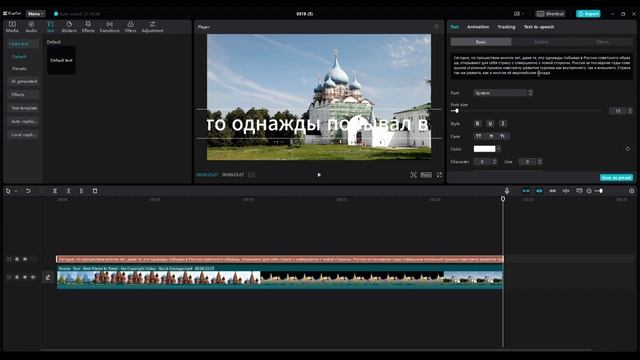Open the Font System dropdown

pyautogui.click(x=503, y=93)
